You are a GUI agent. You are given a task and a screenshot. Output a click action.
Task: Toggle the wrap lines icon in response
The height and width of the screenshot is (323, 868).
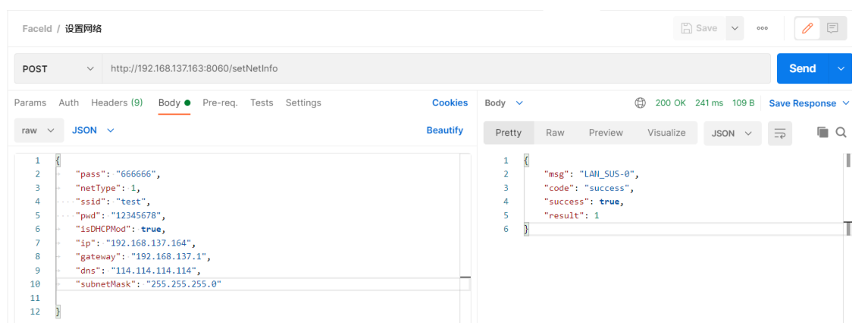pos(780,133)
